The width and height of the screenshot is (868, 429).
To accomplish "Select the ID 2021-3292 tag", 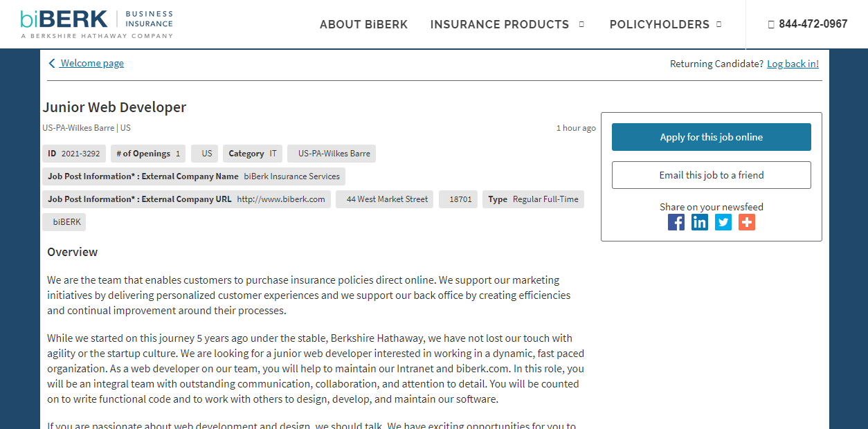I will [73, 154].
